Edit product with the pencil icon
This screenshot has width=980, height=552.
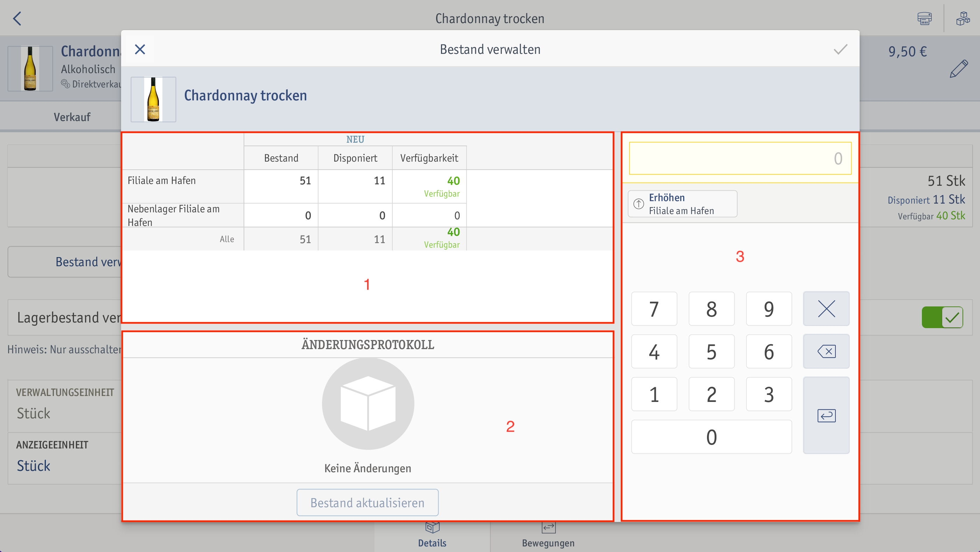tap(959, 69)
